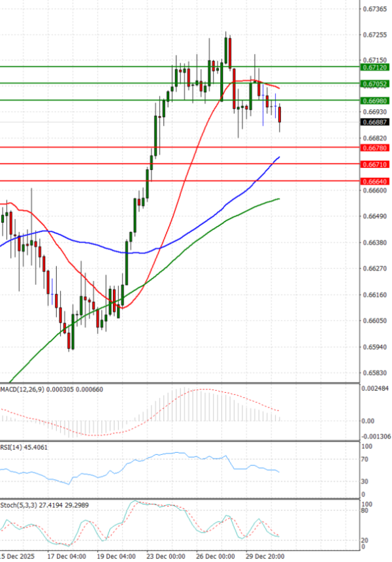Click the 29 Dec 20:00 time axis label
392x562 pixels.
pos(266,556)
